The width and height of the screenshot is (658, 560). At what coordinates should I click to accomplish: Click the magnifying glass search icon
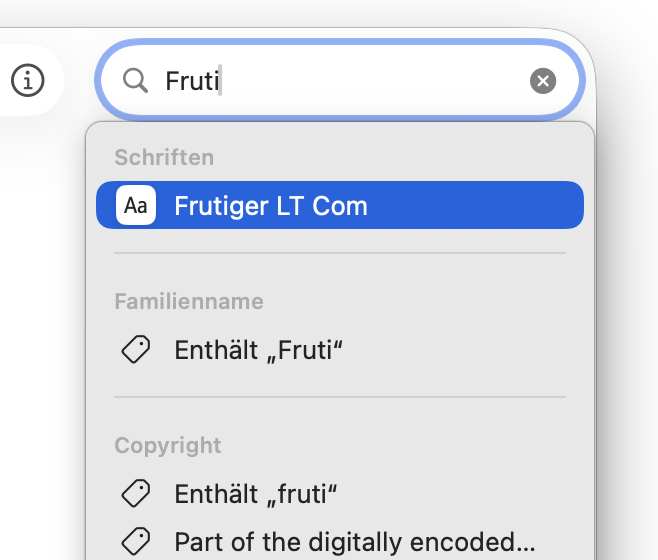(135, 81)
